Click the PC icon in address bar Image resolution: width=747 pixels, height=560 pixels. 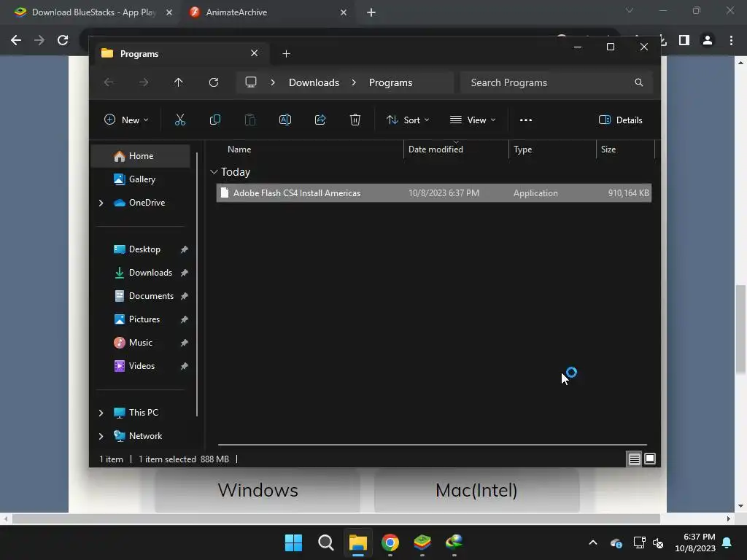click(x=251, y=82)
